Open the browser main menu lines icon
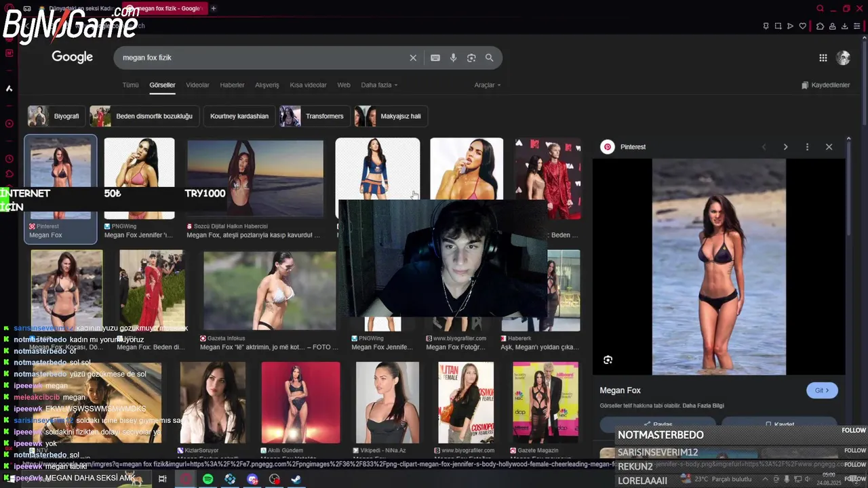The width and height of the screenshot is (868, 488). pyautogui.click(x=857, y=26)
